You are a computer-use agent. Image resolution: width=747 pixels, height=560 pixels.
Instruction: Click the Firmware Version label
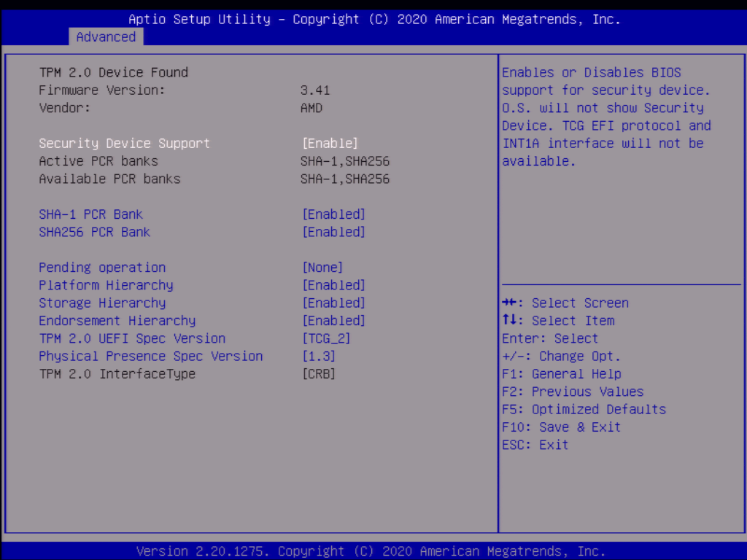tap(102, 90)
